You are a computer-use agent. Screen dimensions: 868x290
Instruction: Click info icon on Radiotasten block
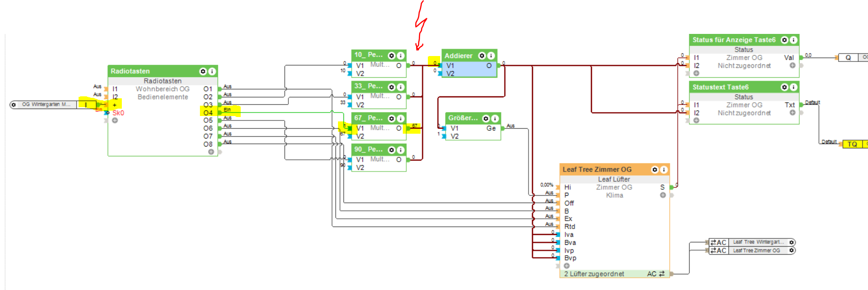[x=212, y=71]
